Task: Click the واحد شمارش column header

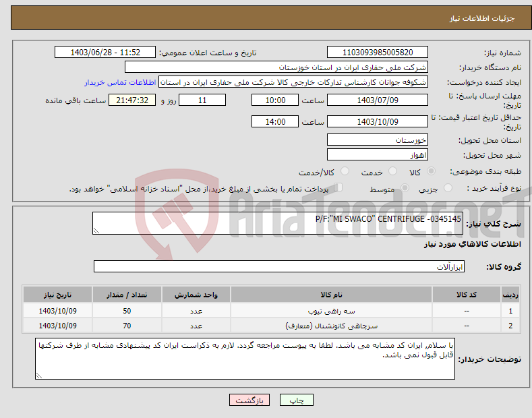Action: click(196, 295)
